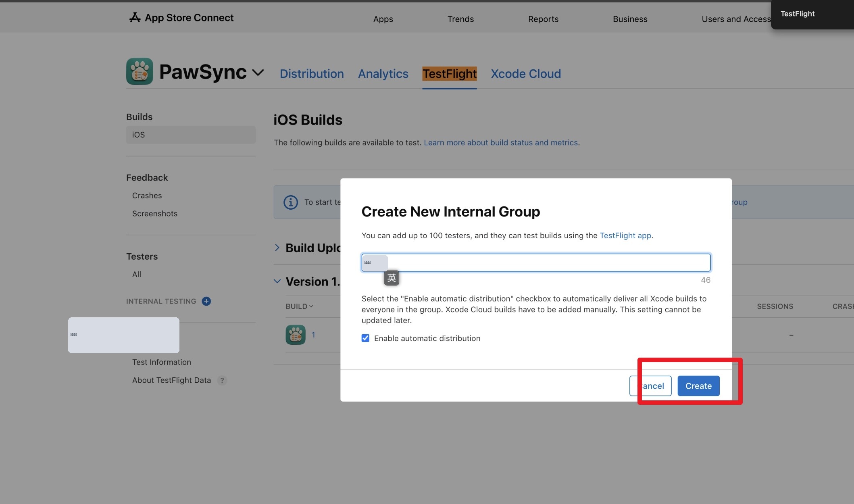Click the 46 character counter

click(x=706, y=280)
